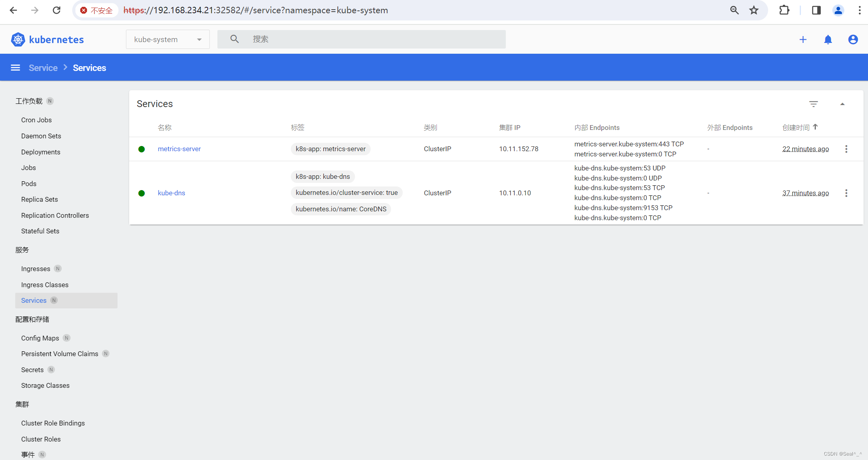868x460 pixels.
Task: Click the 22 minutes ago timestamp
Action: (x=805, y=149)
